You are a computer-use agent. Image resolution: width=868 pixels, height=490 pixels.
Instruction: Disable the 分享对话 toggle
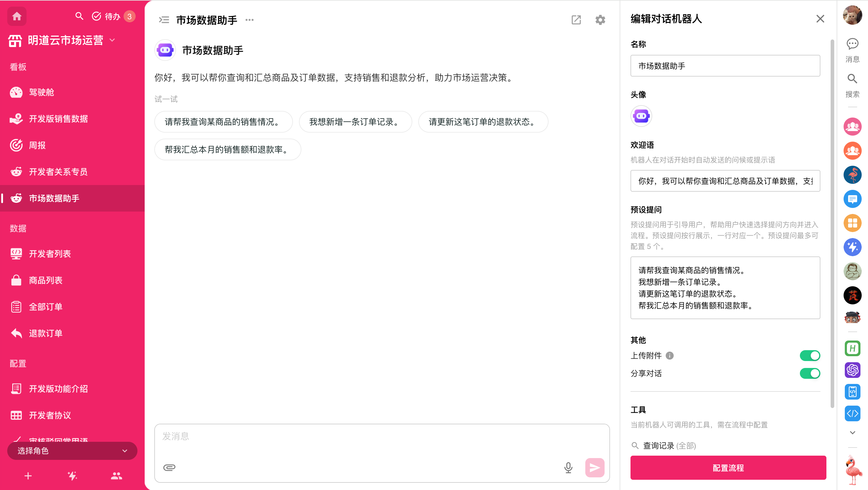point(810,373)
